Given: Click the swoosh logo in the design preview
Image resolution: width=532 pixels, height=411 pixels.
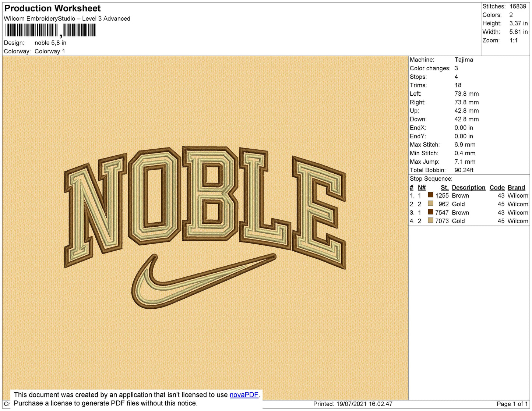Looking at the screenshot, I should (x=204, y=281).
